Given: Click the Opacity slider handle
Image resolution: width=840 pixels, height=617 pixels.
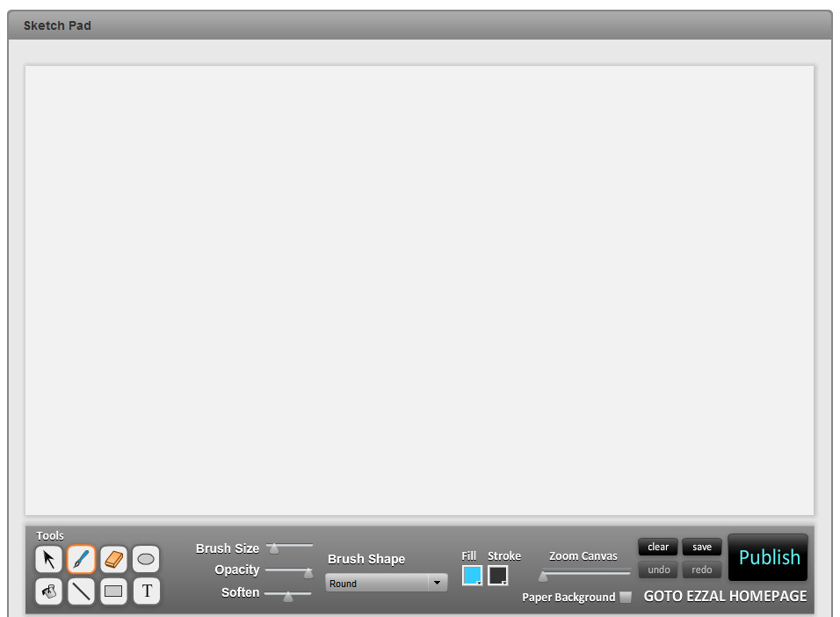Looking at the screenshot, I should point(308,572).
